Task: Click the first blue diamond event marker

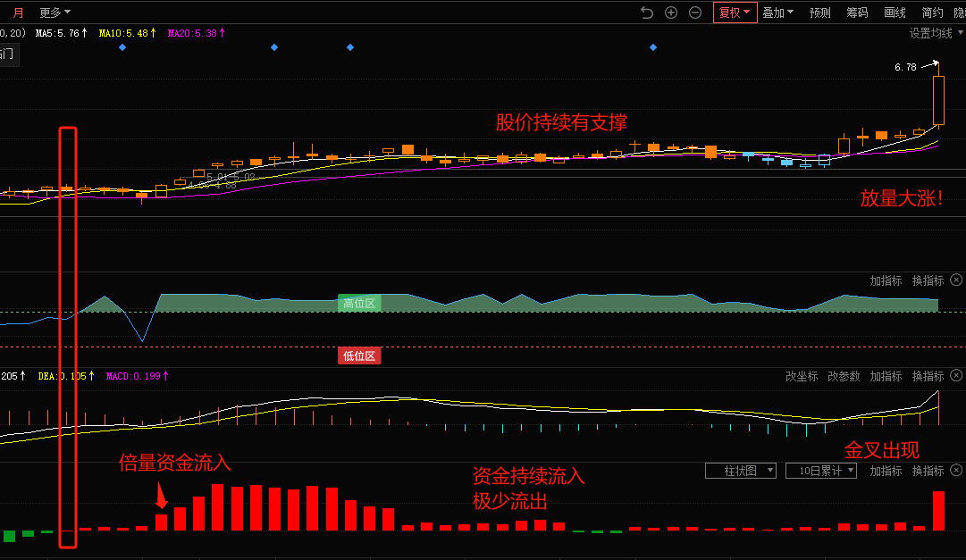Action: (x=122, y=47)
